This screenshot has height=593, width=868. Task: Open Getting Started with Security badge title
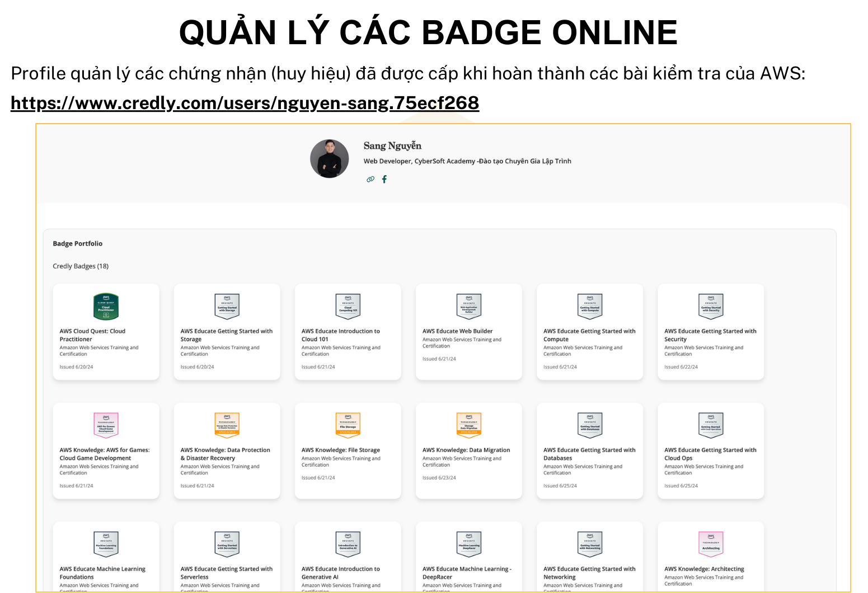click(x=710, y=335)
